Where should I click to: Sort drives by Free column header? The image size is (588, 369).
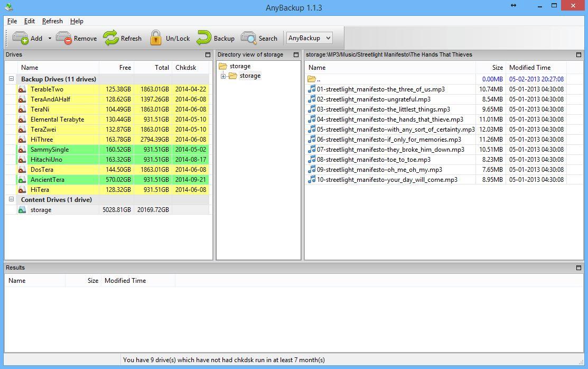117,68
